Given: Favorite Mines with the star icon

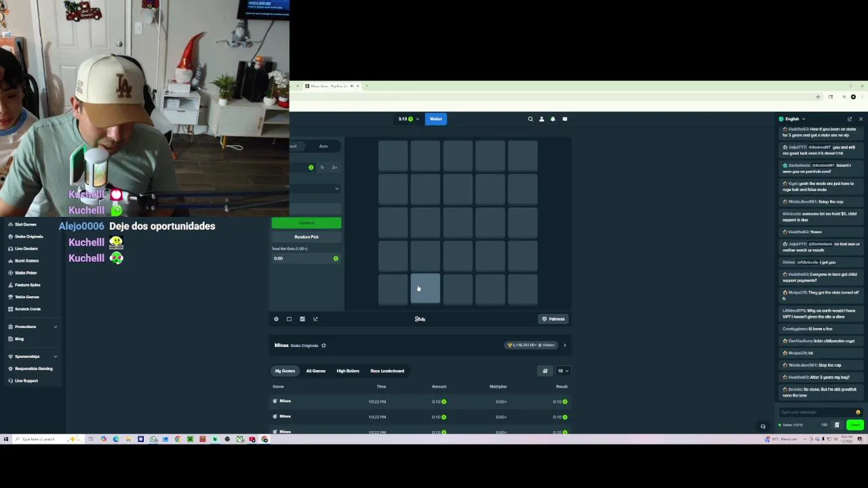Looking at the screenshot, I should 323,346.
